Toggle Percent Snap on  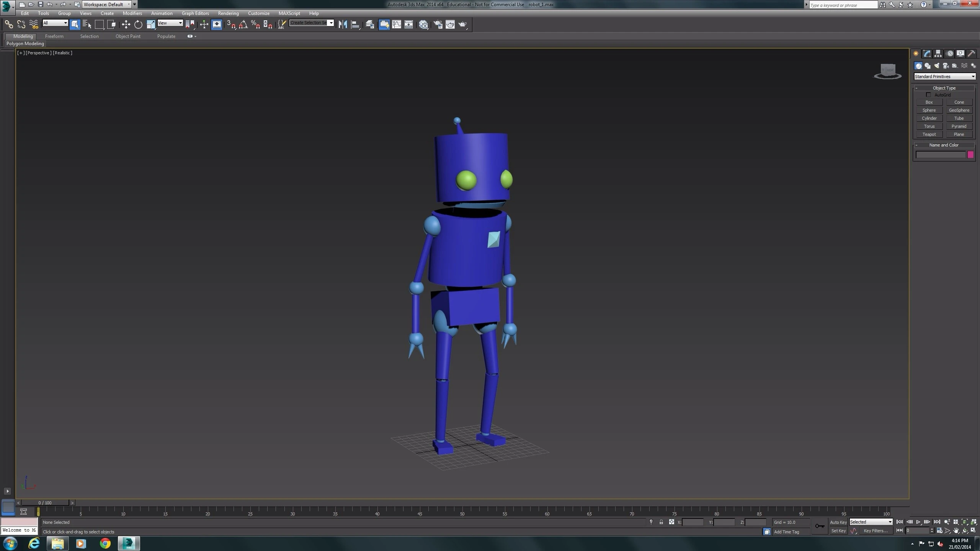pyautogui.click(x=256, y=24)
